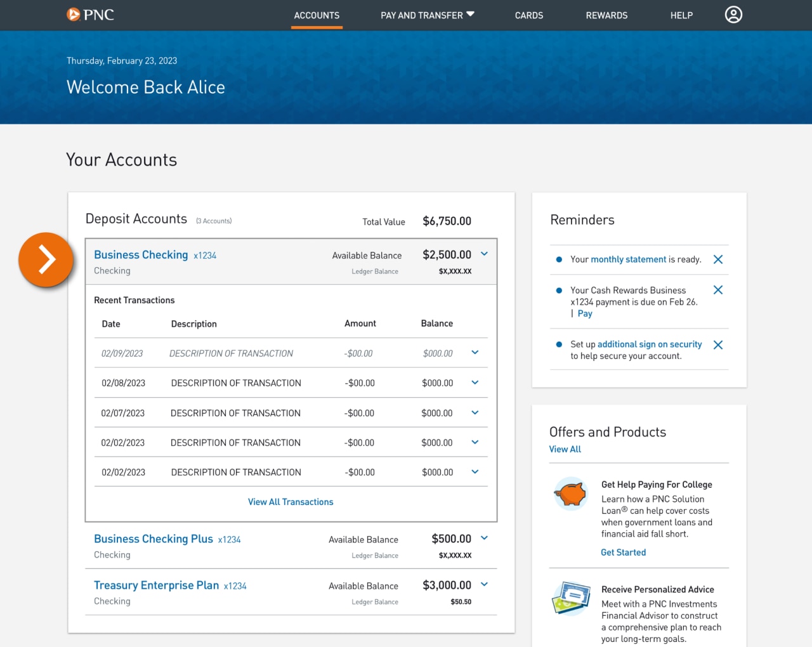Click the PNC logo
This screenshot has height=647, width=812.
click(89, 15)
